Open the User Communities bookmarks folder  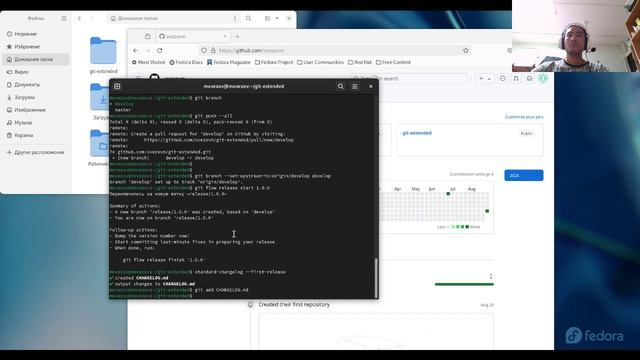[x=320, y=62]
